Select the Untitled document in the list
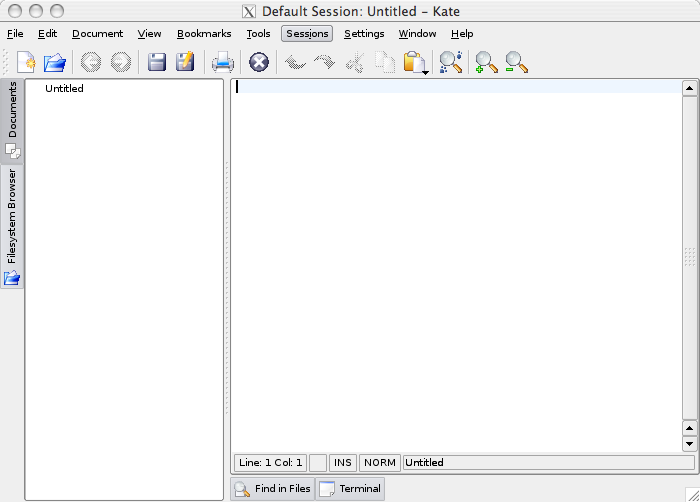This screenshot has width=700, height=502. [x=64, y=88]
